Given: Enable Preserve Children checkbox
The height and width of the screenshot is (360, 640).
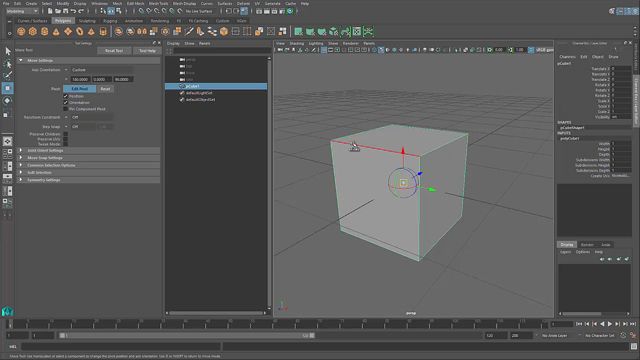Looking at the screenshot, I should (66, 134).
